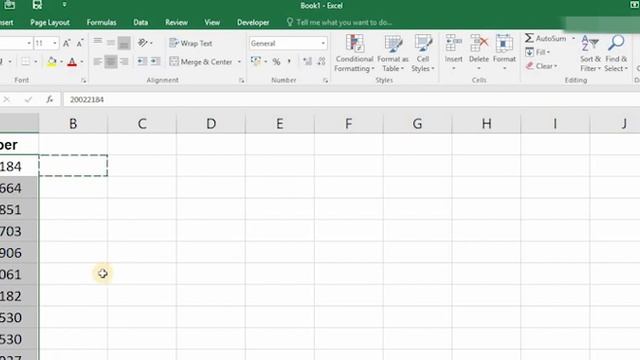This screenshot has width=640, height=360.
Task: Open Format as Table gallery
Action: tap(393, 53)
